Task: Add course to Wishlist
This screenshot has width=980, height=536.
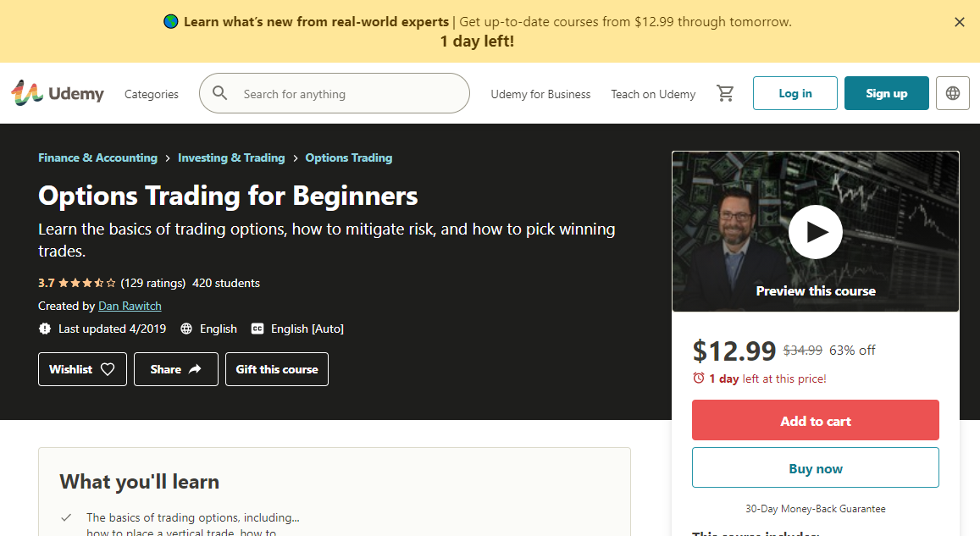Action: click(82, 369)
